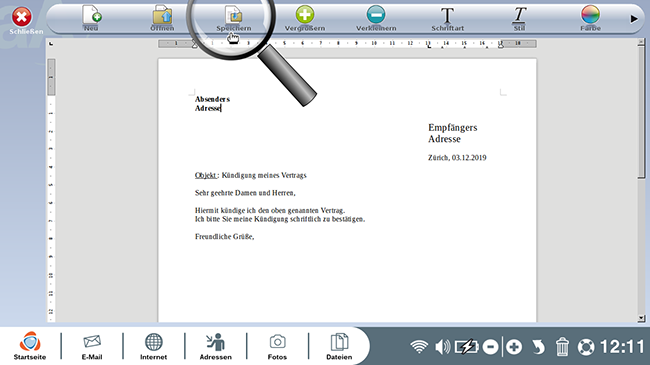Enlarge text with the green Vergrößern button
The width and height of the screenshot is (650, 365).
(x=305, y=18)
